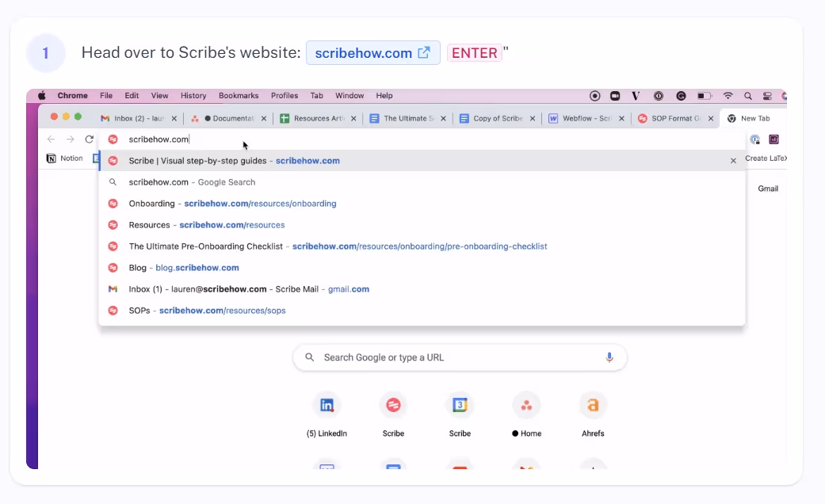
Task: Click the browser back arrow
Action: 51,139
